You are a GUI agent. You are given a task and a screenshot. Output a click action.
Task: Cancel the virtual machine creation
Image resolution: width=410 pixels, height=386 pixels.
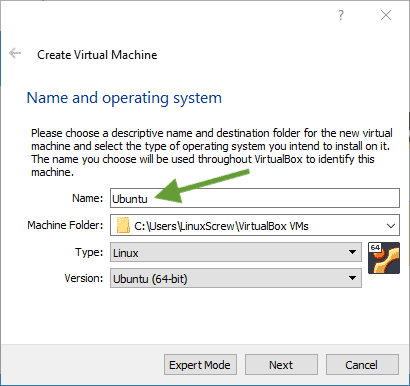pyautogui.click(x=362, y=365)
